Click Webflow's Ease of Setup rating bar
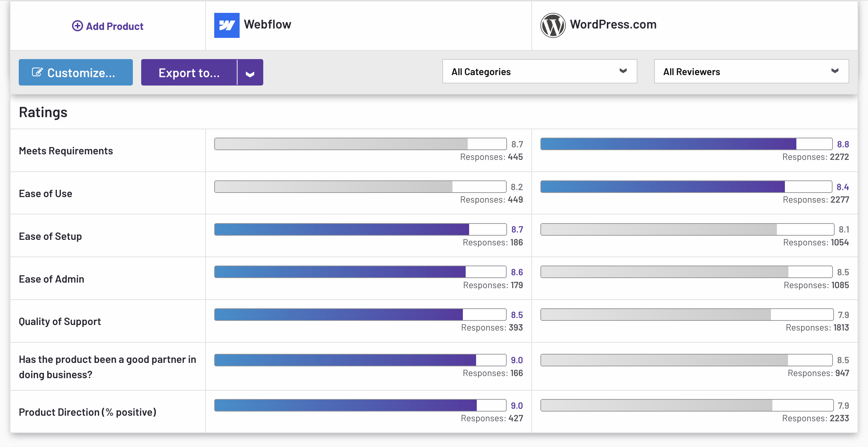Image resolution: width=868 pixels, height=447 pixels. pyautogui.click(x=360, y=229)
